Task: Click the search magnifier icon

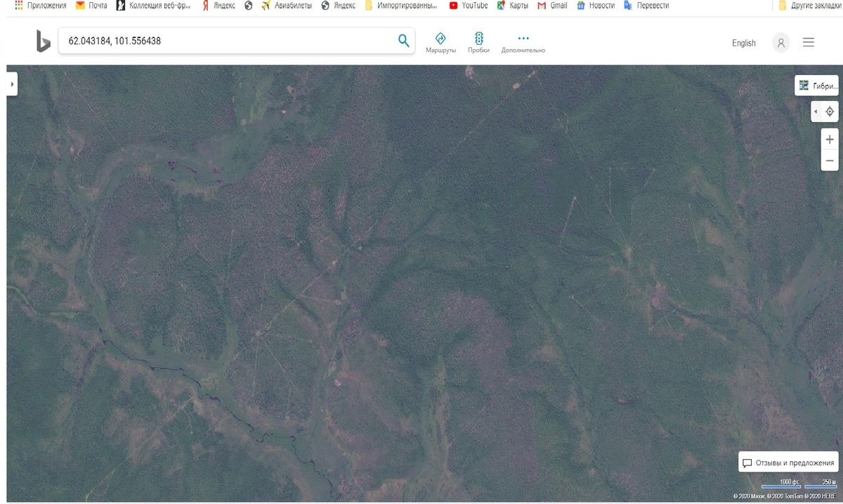Action: (403, 41)
